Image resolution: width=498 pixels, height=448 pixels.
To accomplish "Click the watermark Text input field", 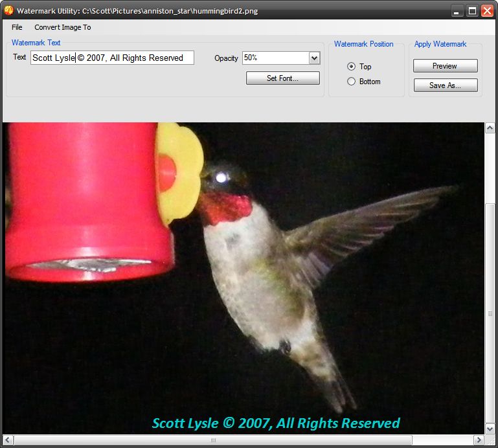I will click(x=112, y=58).
